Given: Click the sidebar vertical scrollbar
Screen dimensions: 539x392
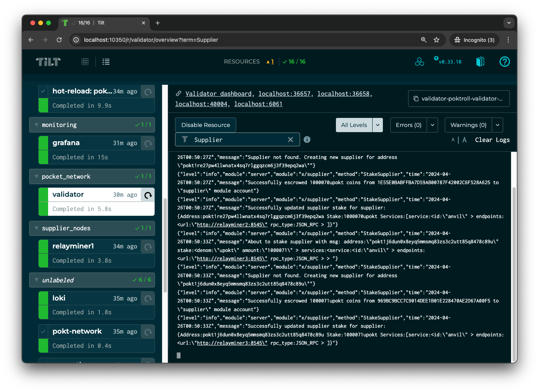Looking at the screenshot, I should [165, 245].
